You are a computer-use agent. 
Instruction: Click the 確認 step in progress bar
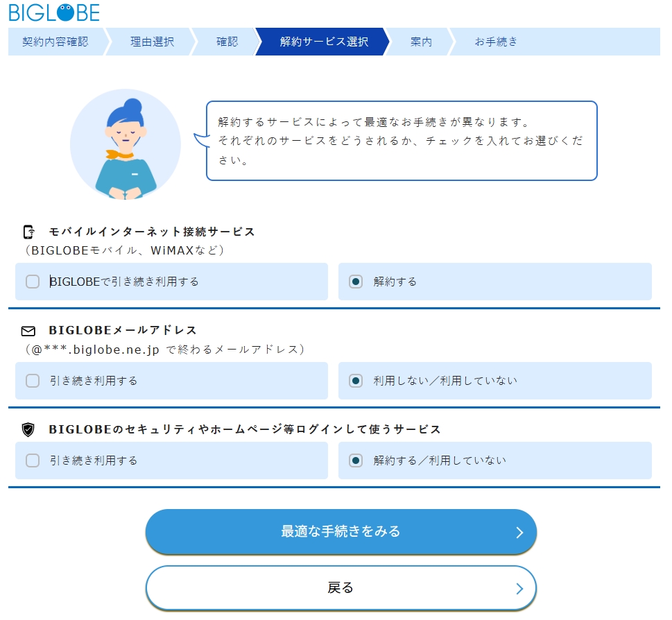(227, 42)
